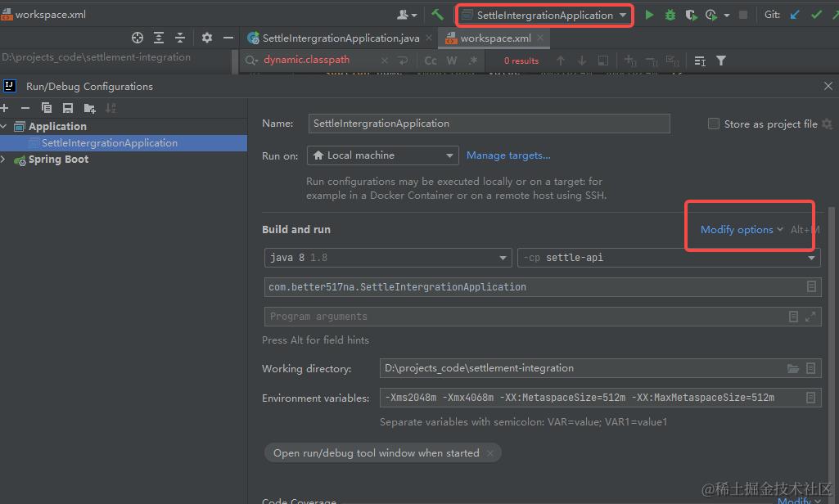This screenshot has width=839, height=504.
Task: Click Manage targets link
Action: pos(507,155)
